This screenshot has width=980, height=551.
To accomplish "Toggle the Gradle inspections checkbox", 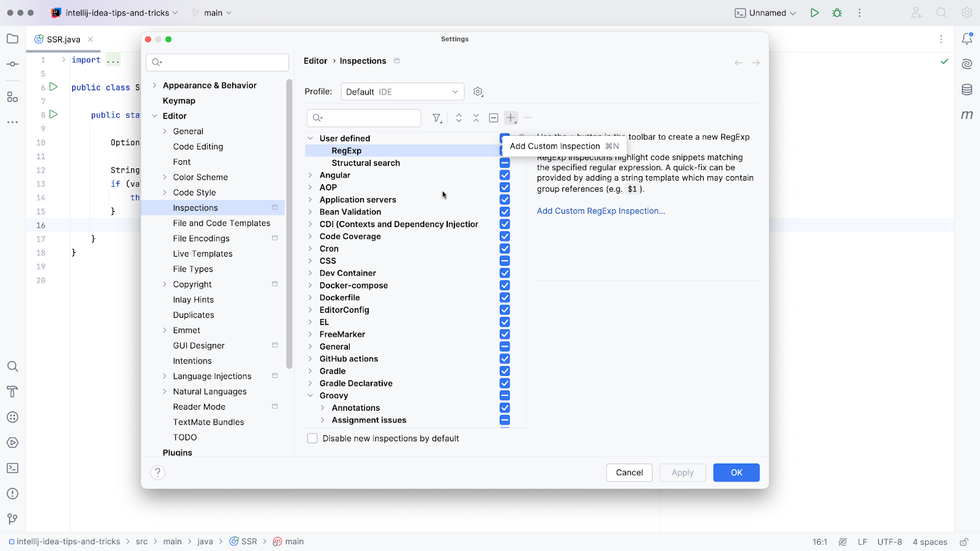I will [505, 371].
